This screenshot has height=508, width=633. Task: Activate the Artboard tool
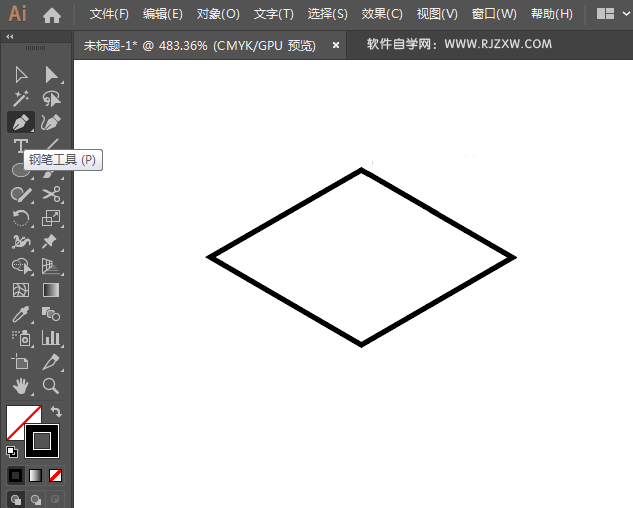(x=20, y=362)
